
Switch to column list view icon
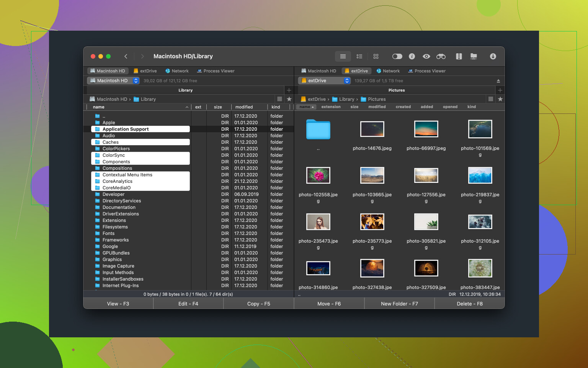click(x=359, y=56)
